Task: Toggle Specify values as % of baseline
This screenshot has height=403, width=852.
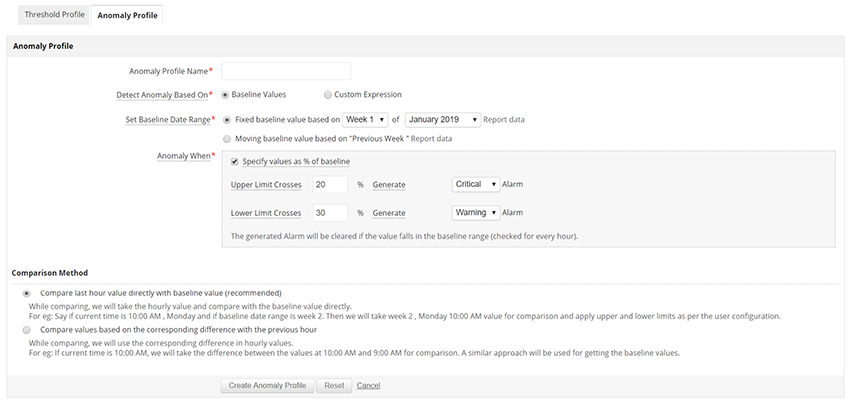Action: (235, 161)
